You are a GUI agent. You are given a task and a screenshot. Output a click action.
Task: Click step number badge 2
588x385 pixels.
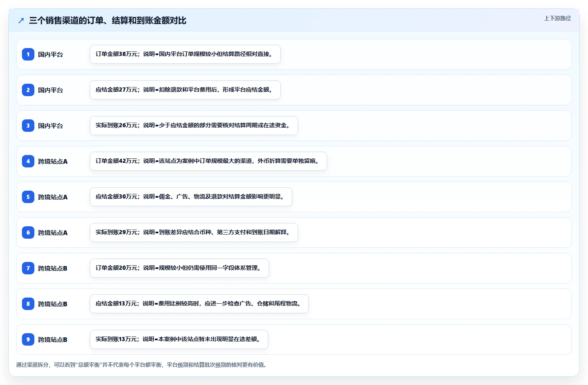[28, 90]
